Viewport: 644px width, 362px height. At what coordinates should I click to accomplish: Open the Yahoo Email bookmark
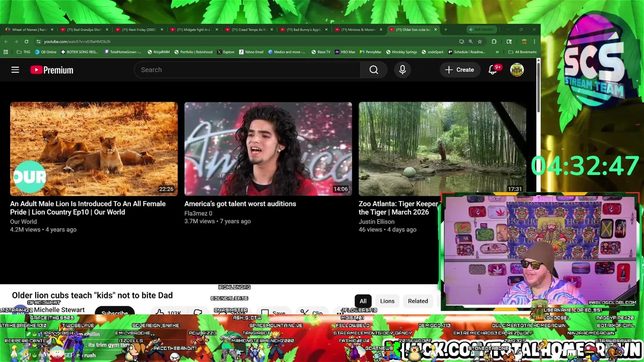click(x=251, y=52)
